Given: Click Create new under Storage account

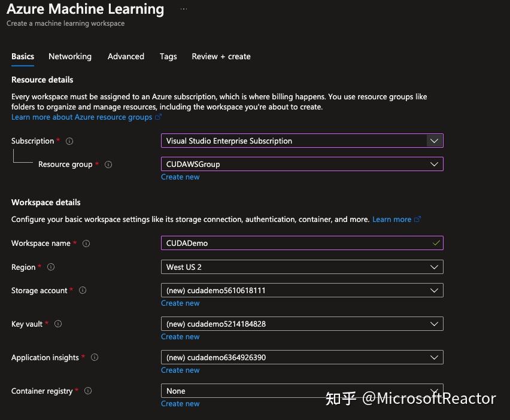Looking at the screenshot, I should (180, 303).
